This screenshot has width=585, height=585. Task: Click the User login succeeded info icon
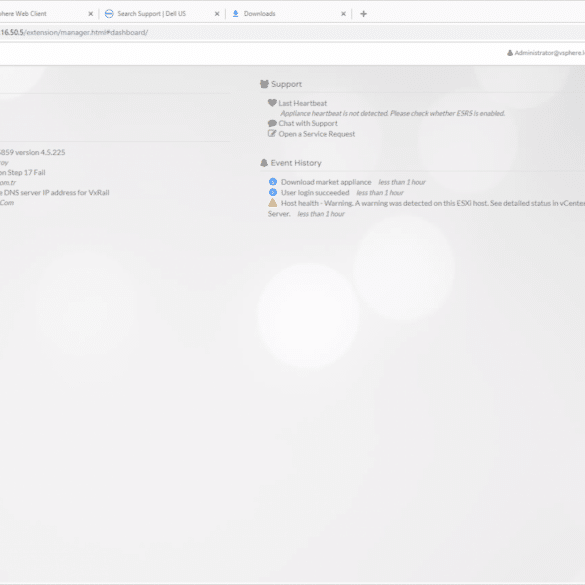tap(273, 192)
